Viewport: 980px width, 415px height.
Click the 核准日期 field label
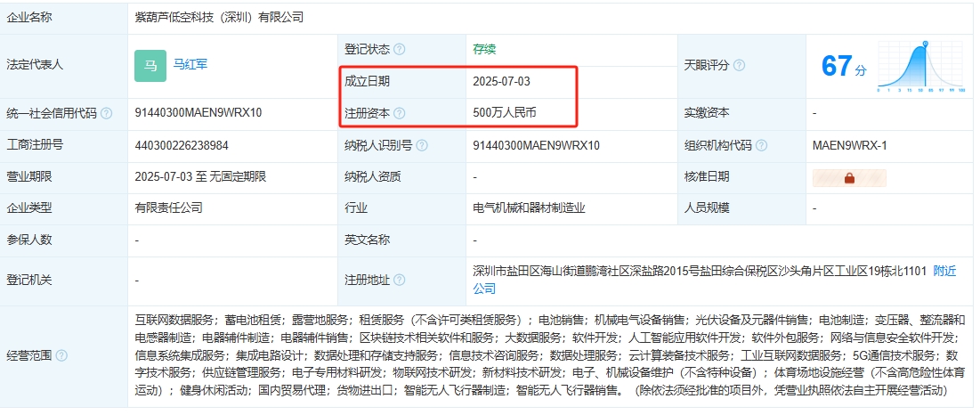point(707,177)
